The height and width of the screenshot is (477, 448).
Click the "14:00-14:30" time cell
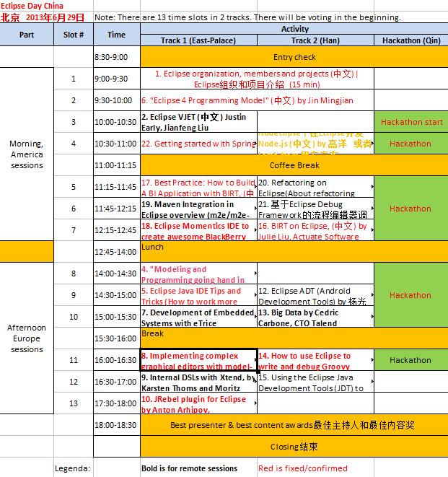116,273
